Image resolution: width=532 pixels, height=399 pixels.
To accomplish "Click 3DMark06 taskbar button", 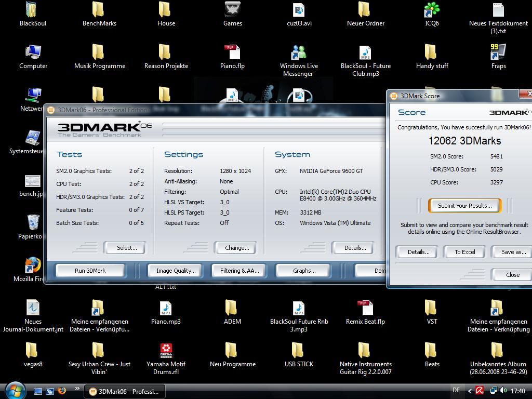I will click(x=125, y=392).
